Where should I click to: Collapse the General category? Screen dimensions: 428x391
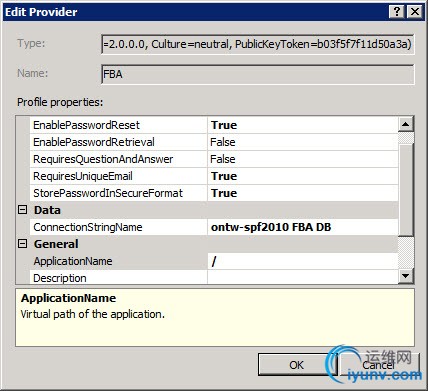[x=22, y=244]
